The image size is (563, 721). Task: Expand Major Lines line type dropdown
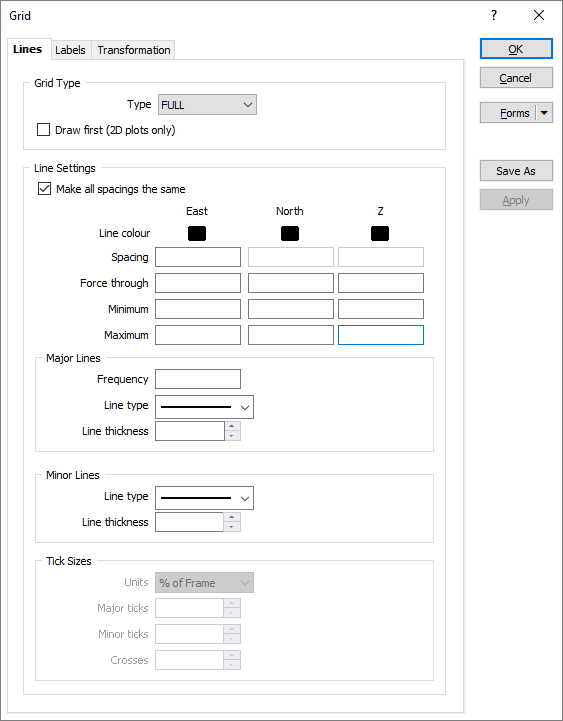pos(204,407)
